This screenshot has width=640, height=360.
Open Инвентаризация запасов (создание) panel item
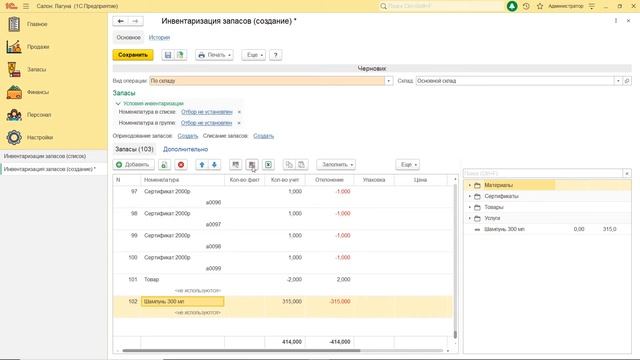pyautogui.click(x=53, y=169)
